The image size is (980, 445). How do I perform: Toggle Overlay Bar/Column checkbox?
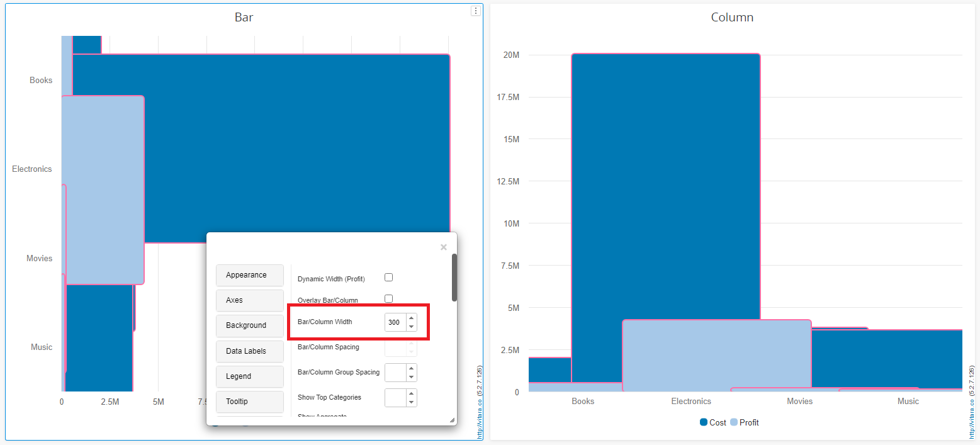click(388, 299)
